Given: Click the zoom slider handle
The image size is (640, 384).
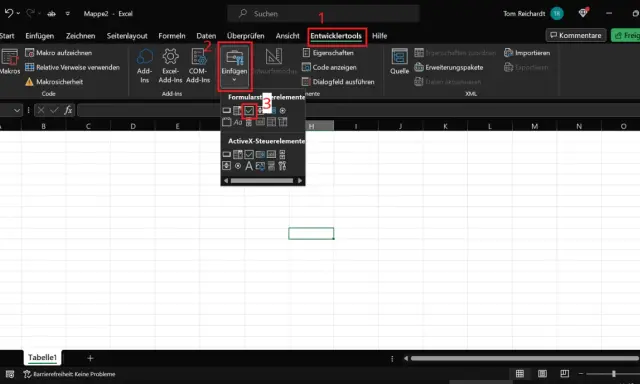Looking at the screenshot, I should tap(613, 373).
